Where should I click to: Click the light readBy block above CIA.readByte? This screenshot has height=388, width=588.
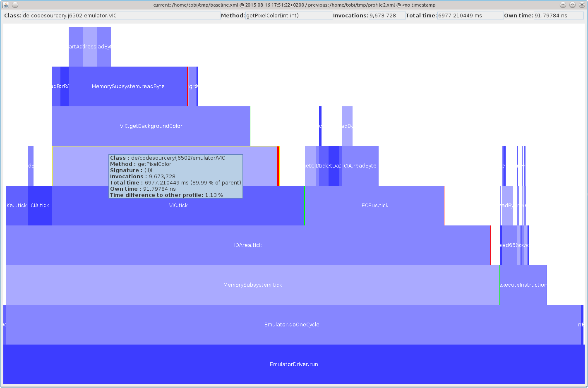tap(347, 126)
